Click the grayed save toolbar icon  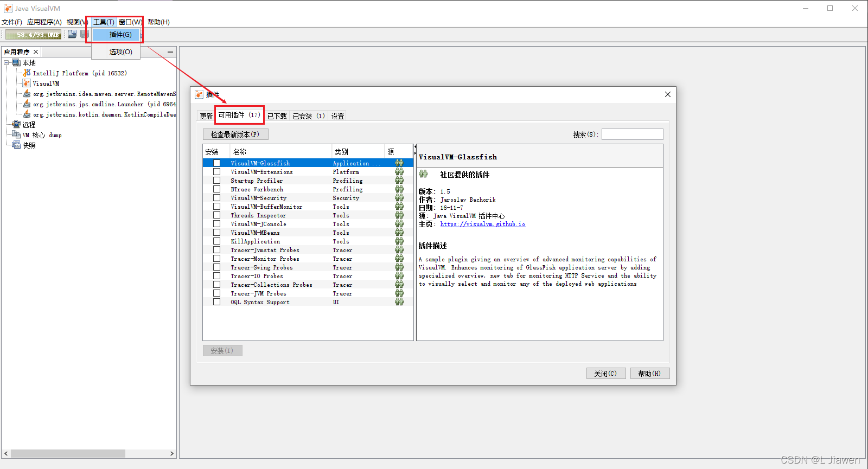click(x=84, y=34)
